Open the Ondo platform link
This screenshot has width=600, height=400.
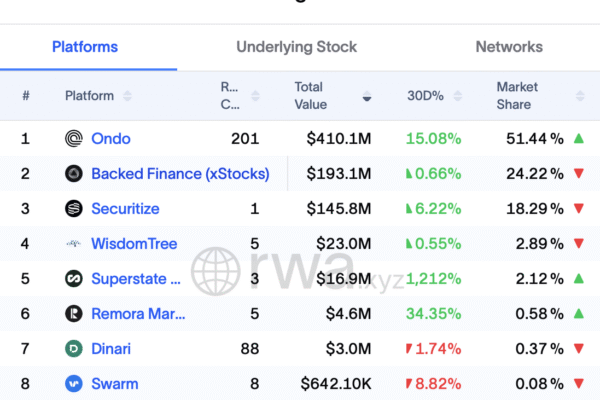110,139
